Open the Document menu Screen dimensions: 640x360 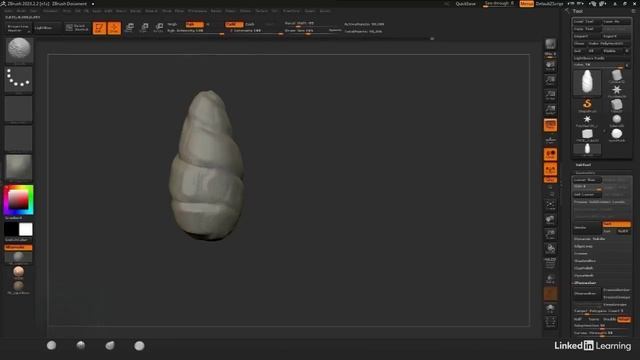coord(50,11)
